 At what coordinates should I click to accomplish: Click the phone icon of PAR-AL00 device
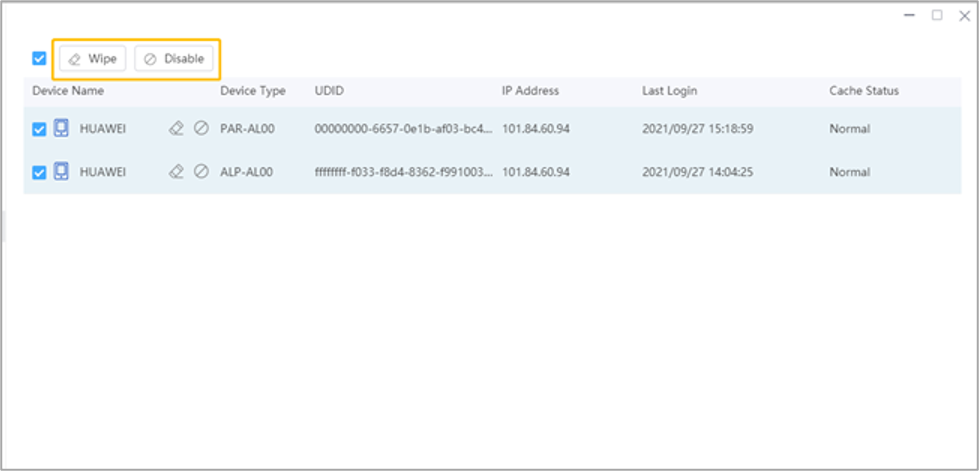pyautogui.click(x=61, y=129)
